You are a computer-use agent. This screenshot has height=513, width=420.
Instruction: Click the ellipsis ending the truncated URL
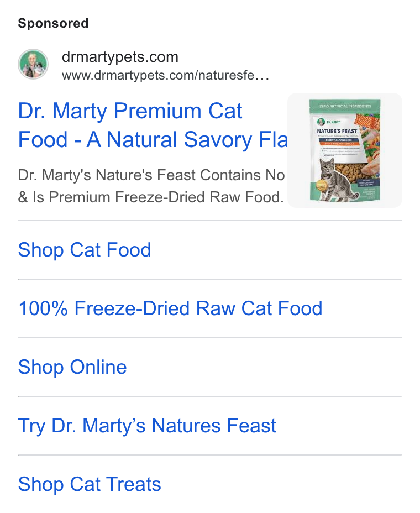tap(262, 77)
